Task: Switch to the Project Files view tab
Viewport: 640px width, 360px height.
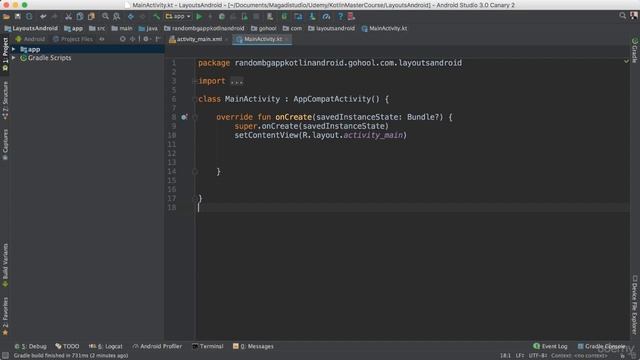Action: coord(73,39)
